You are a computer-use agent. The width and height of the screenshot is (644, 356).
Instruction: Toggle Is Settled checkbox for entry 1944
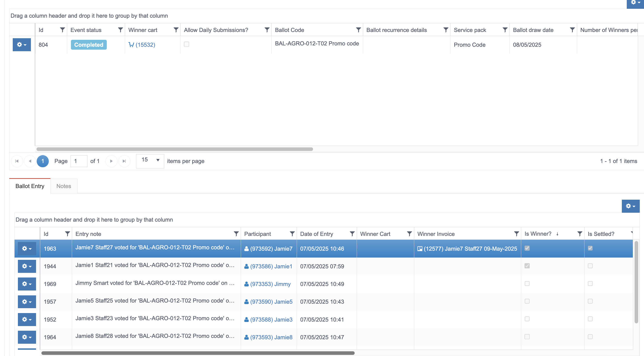[x=590, y=266]
